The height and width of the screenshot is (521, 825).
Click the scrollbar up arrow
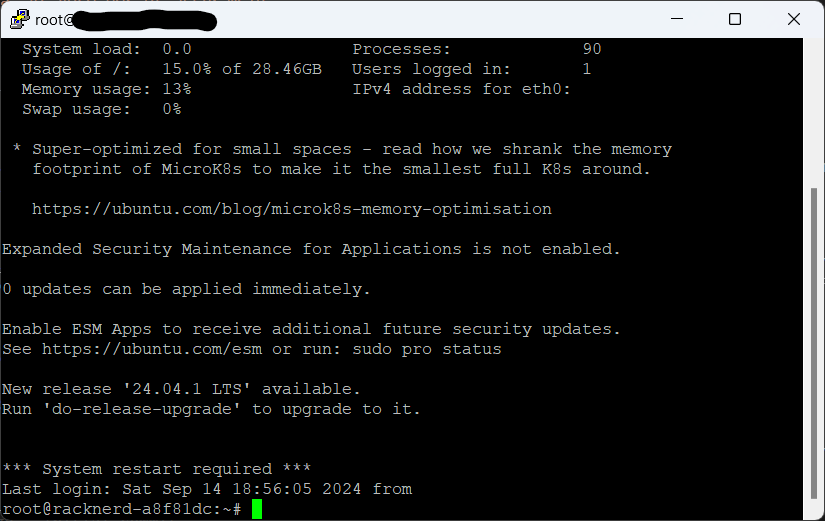[x=815, y=48]
